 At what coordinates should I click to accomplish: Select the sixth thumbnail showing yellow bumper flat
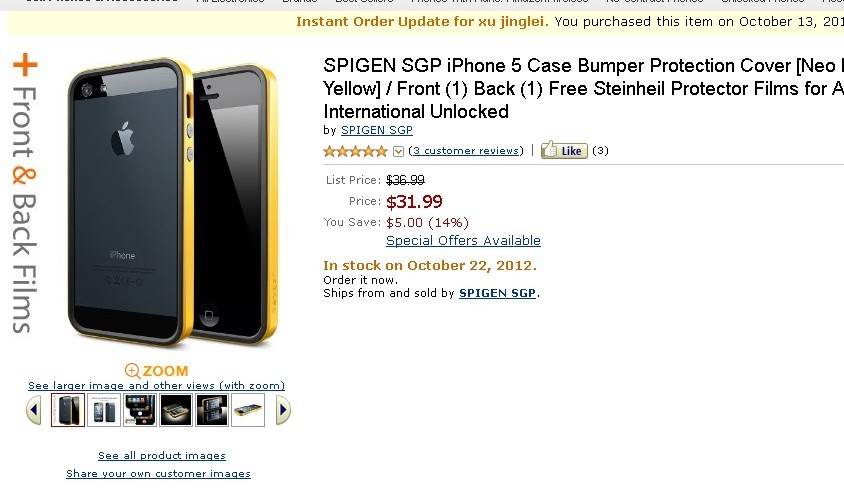point(248,410)
